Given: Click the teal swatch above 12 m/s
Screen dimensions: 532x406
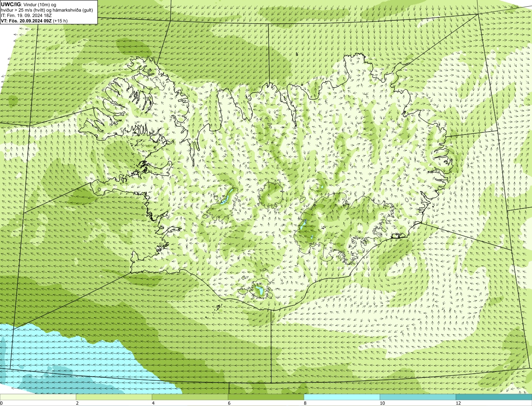Looking at the screenshot, I should pos(494,397).
